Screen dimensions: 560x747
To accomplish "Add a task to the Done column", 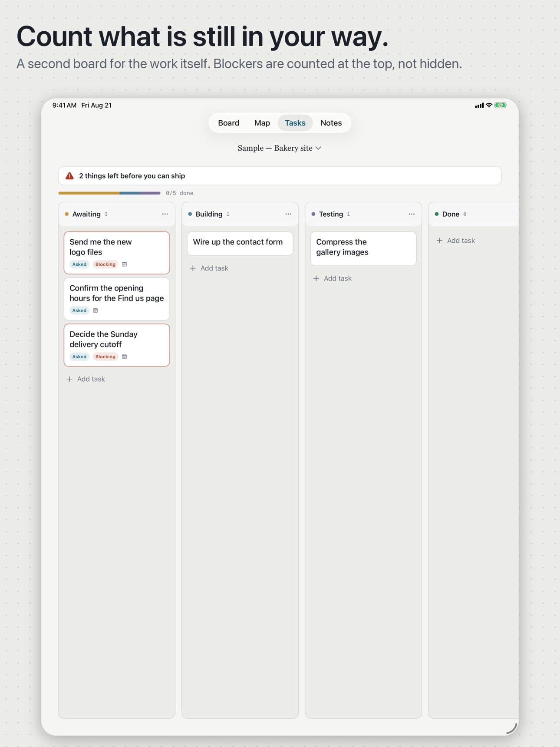I will click(x=456, y=241).
